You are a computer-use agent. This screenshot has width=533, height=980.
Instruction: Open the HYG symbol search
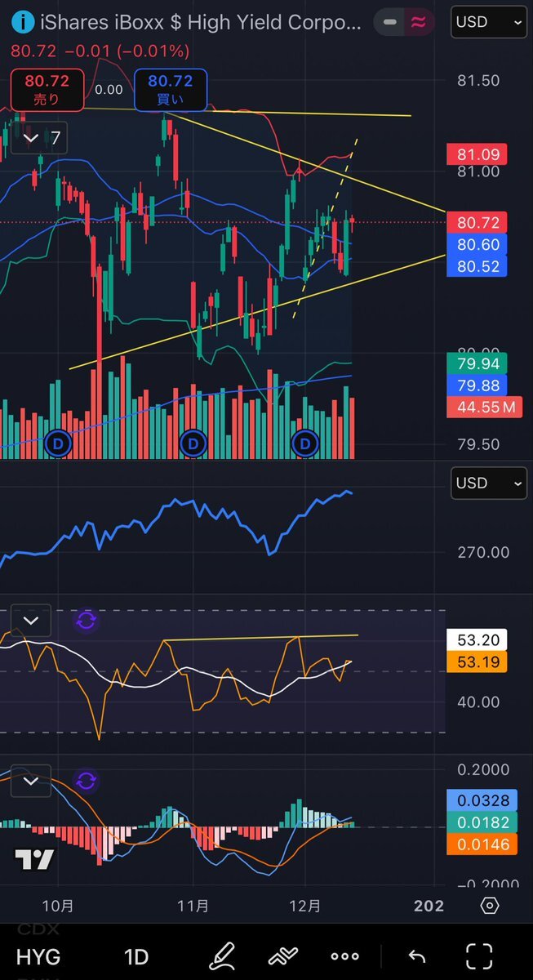point(38,955)
